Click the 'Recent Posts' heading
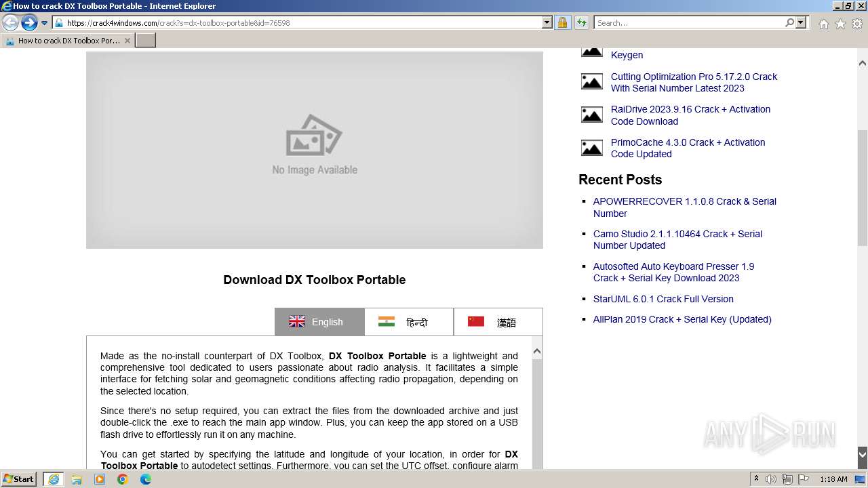This screenshot has width=868, height=488. (620, 180)
